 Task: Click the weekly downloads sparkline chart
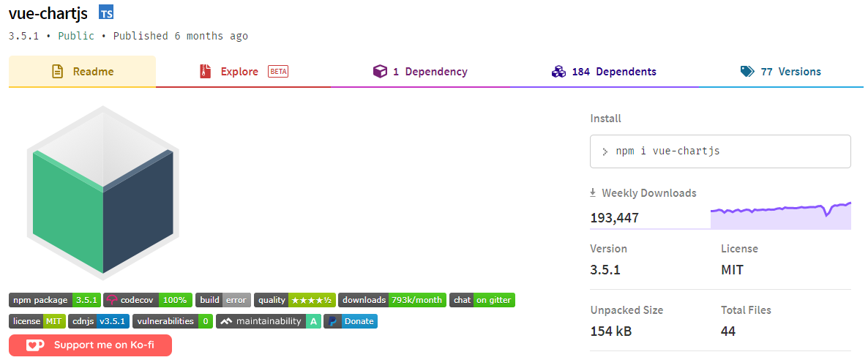click(x=780, y=215)
